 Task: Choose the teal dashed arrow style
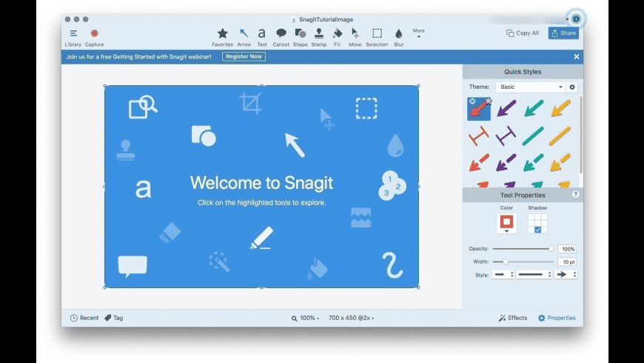coord(534,162)
